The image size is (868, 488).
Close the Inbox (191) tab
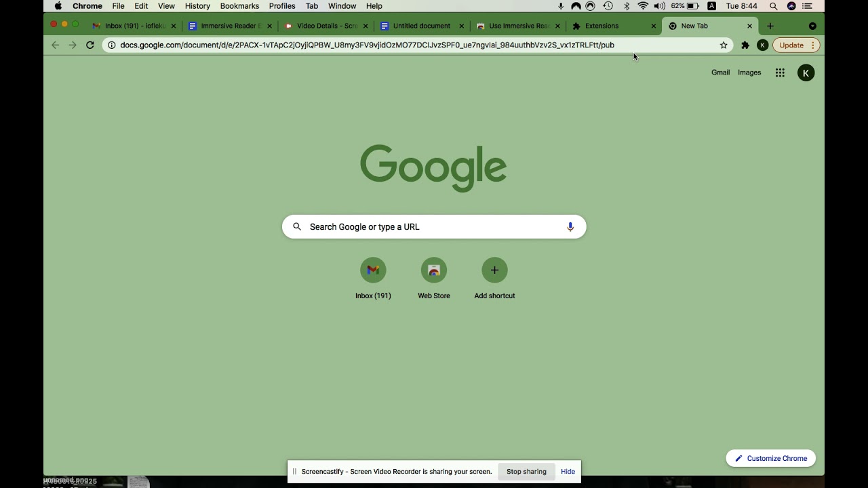174,26
